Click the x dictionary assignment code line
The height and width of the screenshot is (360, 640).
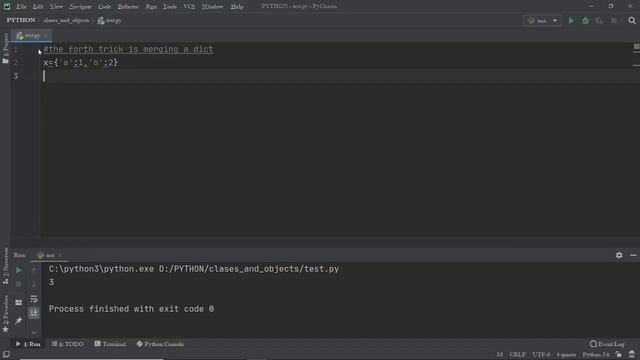[x=81, y=63]
